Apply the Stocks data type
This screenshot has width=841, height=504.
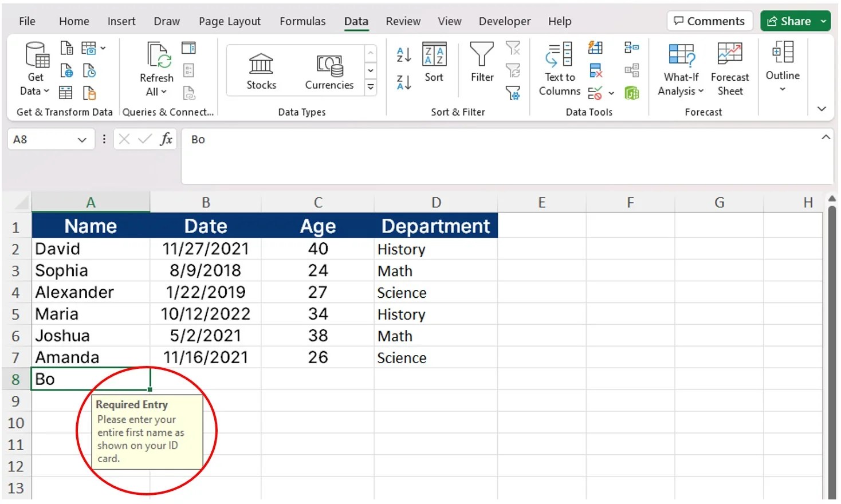[x=261, y=69]
